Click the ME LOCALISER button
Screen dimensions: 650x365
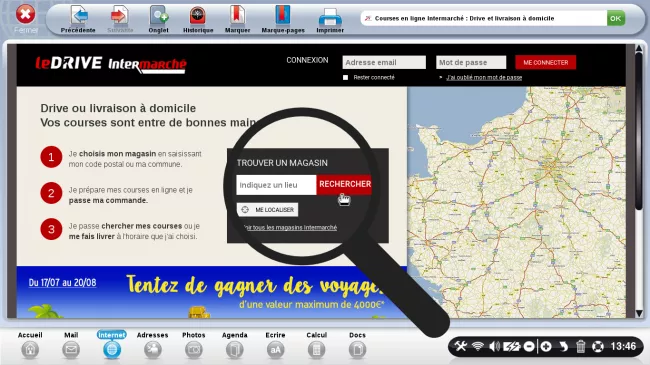(267, 210)
